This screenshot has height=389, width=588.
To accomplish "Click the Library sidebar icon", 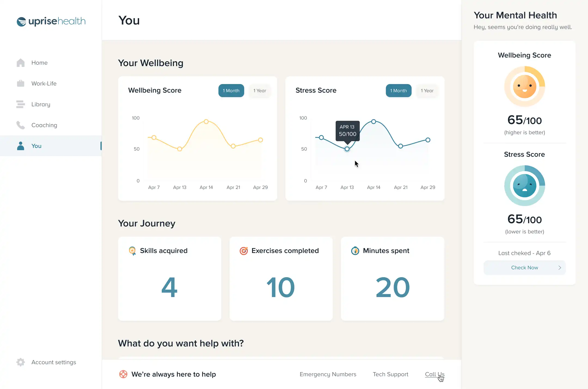I will (x=20, y=104).
